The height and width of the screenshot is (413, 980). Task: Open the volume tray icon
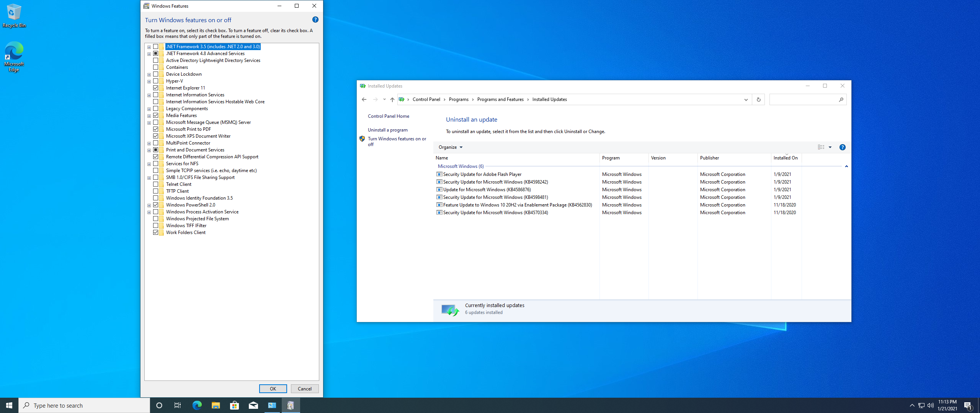click(x=931, y=405)
